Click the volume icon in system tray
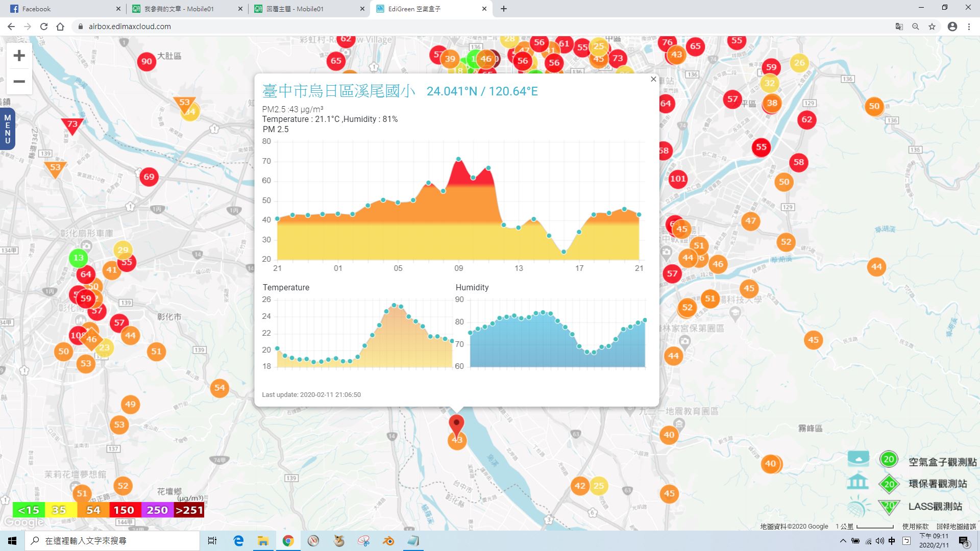 [x=879, y=541]
